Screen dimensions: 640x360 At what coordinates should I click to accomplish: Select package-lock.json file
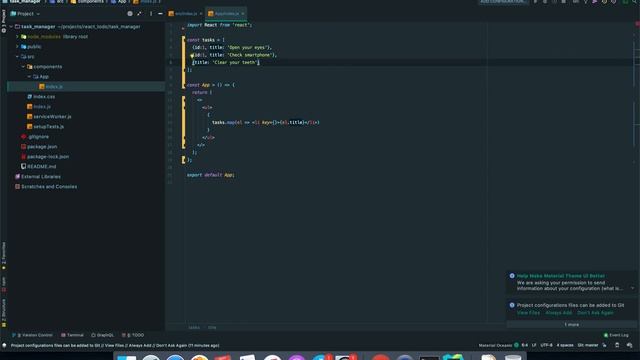click(45, 157)
